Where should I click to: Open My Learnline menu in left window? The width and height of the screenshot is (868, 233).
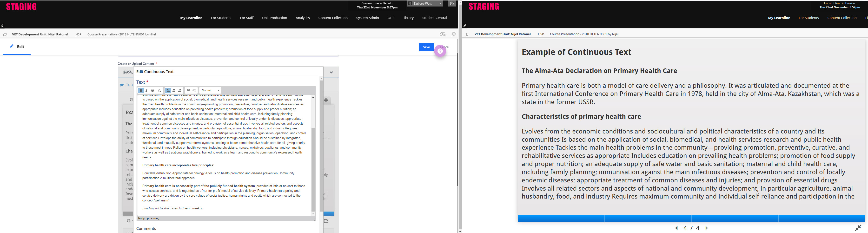[191, 18]
